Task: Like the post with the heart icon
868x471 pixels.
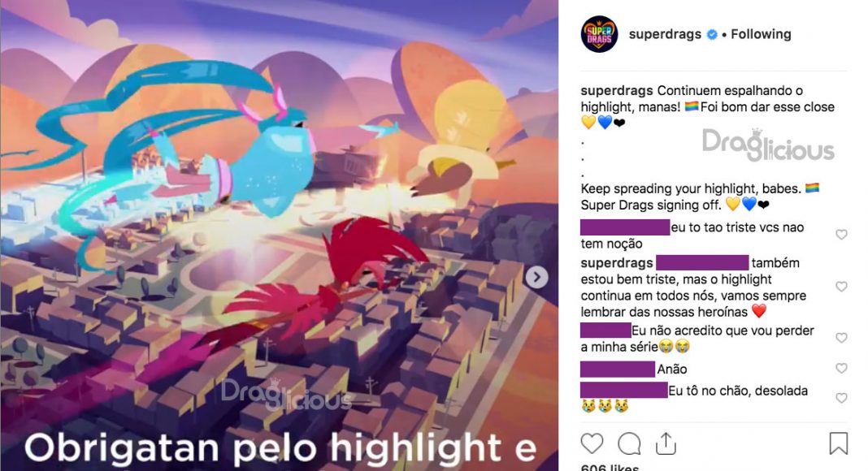Action: [592, 444]
